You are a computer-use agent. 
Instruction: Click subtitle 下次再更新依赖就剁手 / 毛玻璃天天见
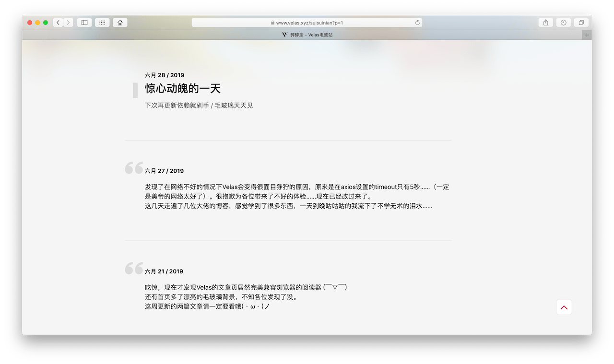click(199, 106)
